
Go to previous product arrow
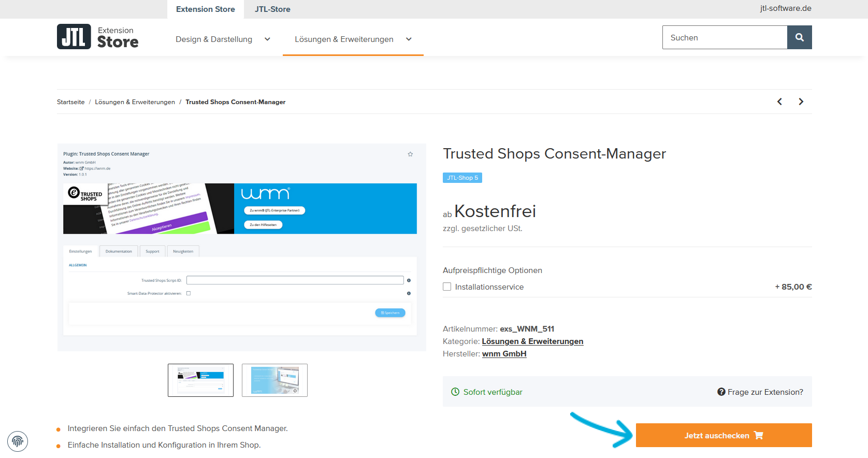779,102
